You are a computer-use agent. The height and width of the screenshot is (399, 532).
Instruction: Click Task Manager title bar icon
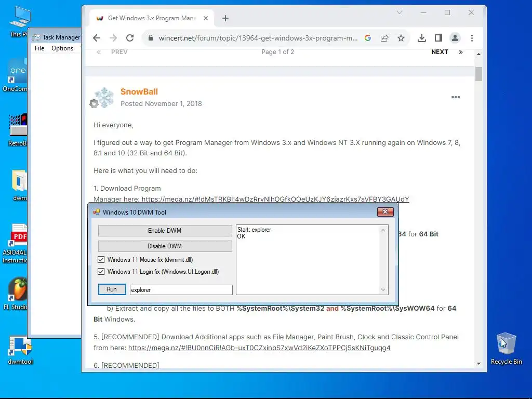click(36, 37)
